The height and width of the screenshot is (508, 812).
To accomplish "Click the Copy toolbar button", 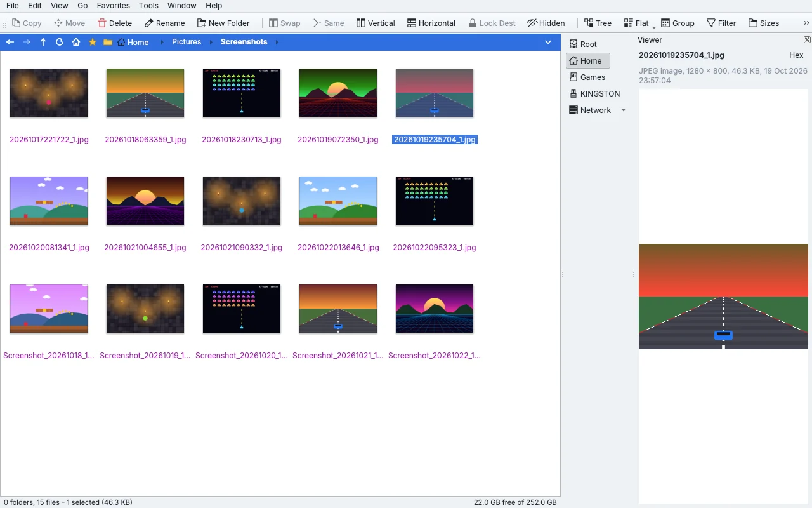I will (27, 23).
